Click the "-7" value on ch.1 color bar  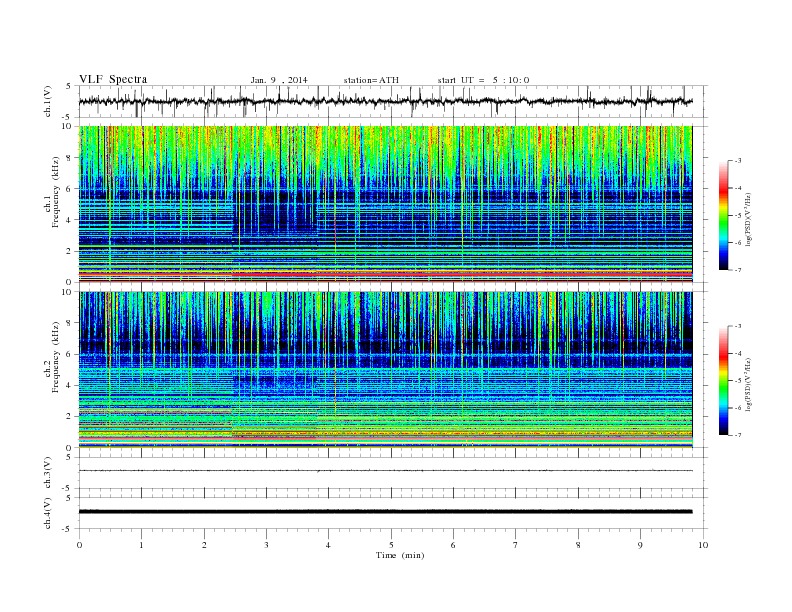[737, 270]
